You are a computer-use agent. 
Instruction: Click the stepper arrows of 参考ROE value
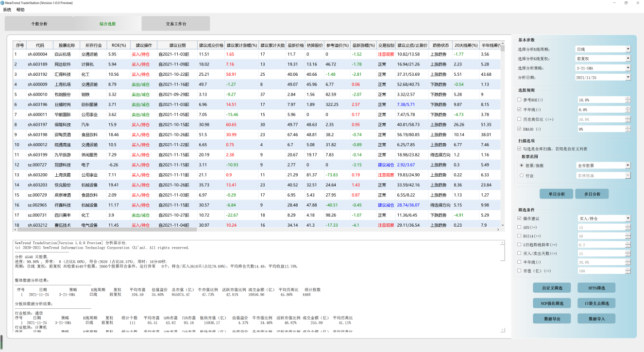(627, 100)
